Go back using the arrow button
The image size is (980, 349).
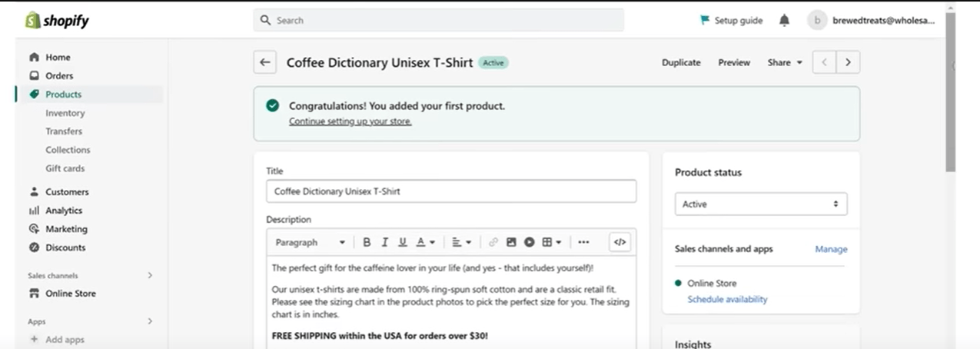coord(265,63)
